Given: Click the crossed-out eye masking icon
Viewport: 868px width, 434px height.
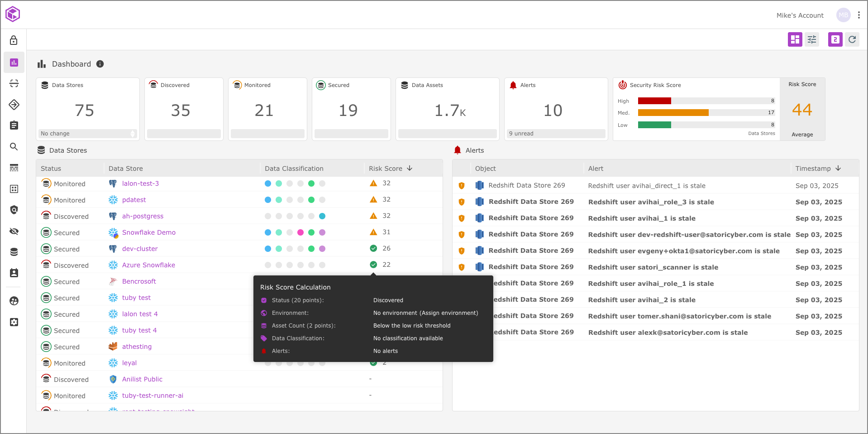Looking at the screenshot, I should [x=14, y=231].
